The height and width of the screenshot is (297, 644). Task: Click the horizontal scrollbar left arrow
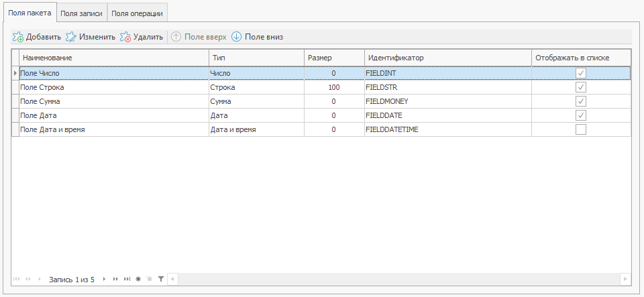pos(172,279)
